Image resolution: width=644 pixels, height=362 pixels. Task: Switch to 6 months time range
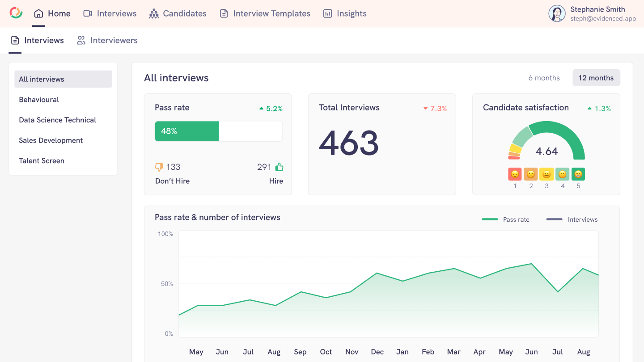(544, 78)
